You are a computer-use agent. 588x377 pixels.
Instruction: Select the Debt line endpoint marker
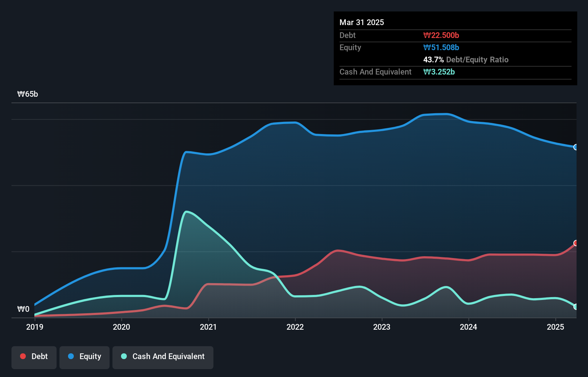576,243
